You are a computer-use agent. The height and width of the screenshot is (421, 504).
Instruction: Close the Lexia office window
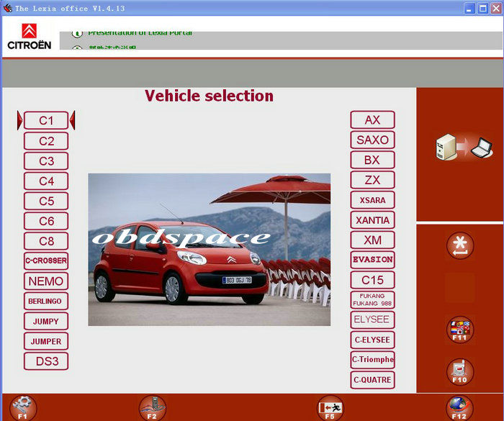tap(496, 9)
